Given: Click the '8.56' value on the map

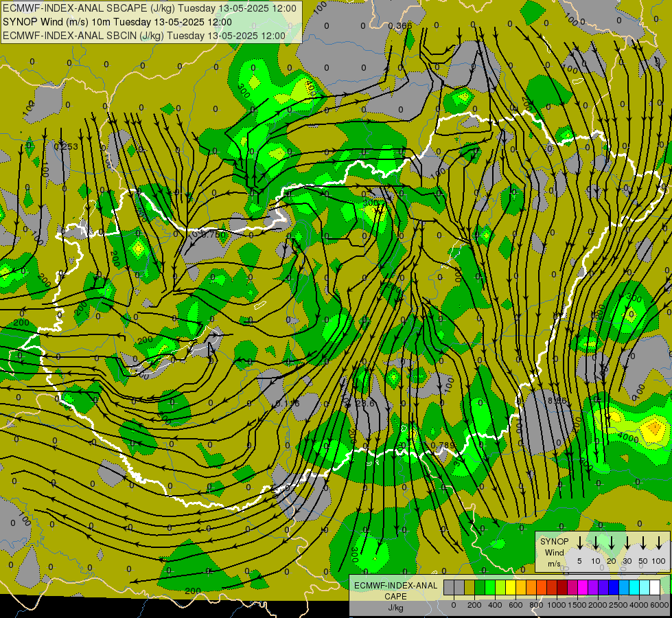Looking at the screenshot, I should coord(557,400).
